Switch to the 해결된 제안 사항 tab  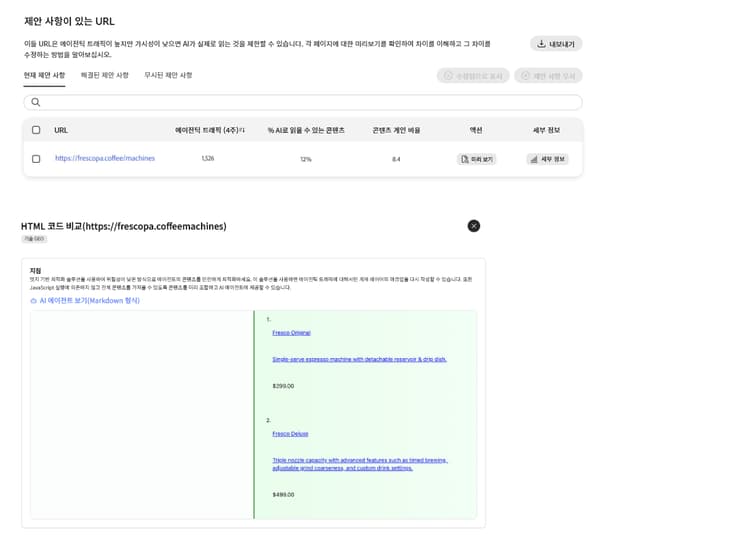(105, 75)
